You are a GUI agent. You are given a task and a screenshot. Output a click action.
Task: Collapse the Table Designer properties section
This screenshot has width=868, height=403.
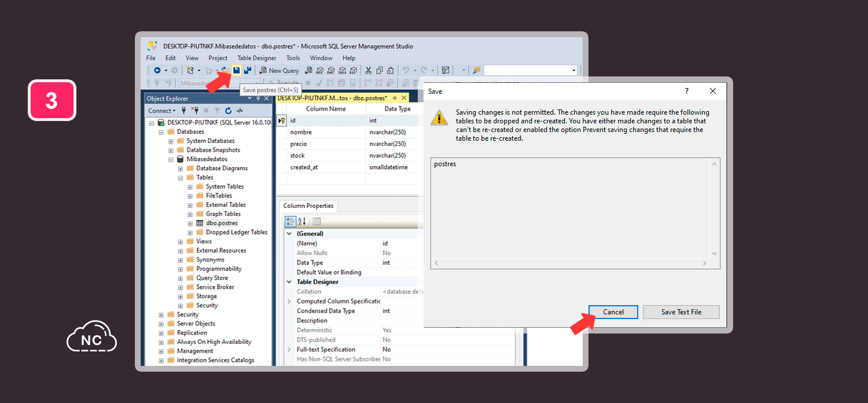pyautogui.click(x=289, y=282)
